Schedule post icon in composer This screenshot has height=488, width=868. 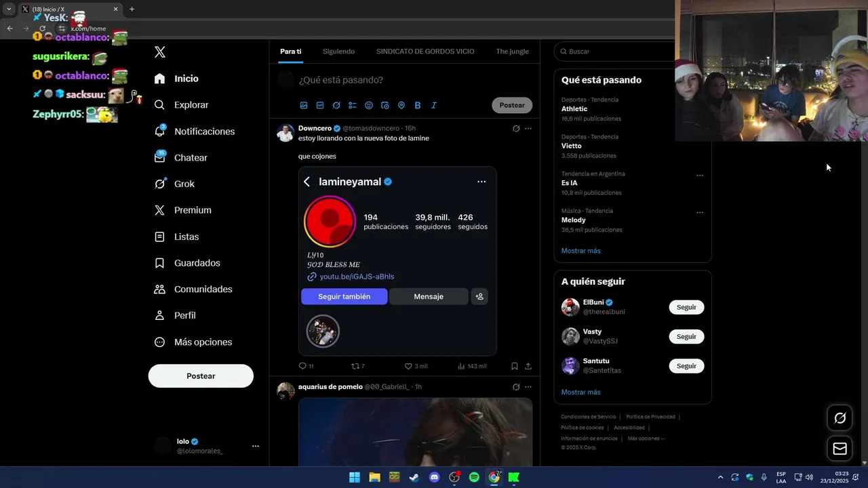click(x=385, y=105)
